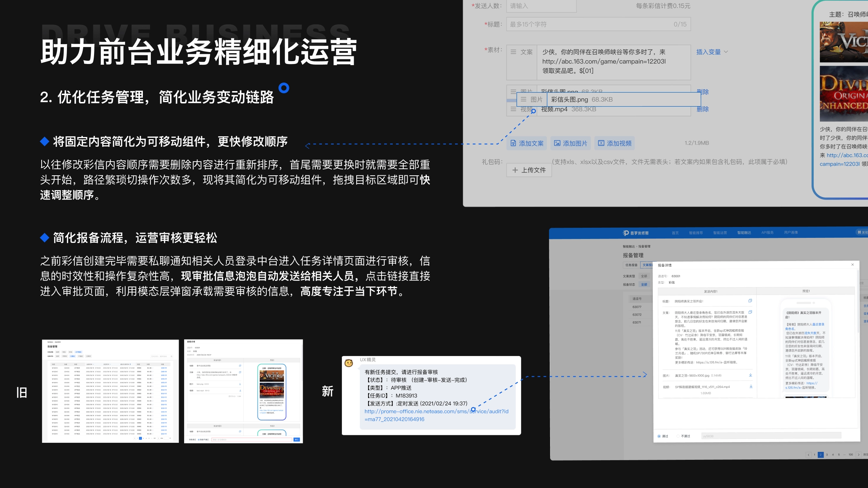
Task: Copy the 标题 text with copy icon
Action: tap(750, 301)
